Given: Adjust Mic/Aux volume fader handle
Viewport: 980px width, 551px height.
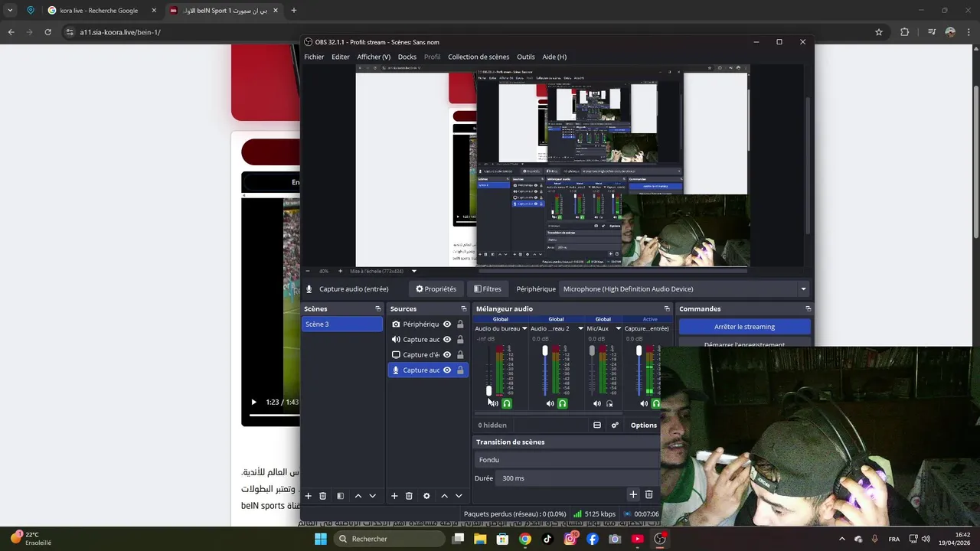Looking at the screenshot, I should (592, 350).
